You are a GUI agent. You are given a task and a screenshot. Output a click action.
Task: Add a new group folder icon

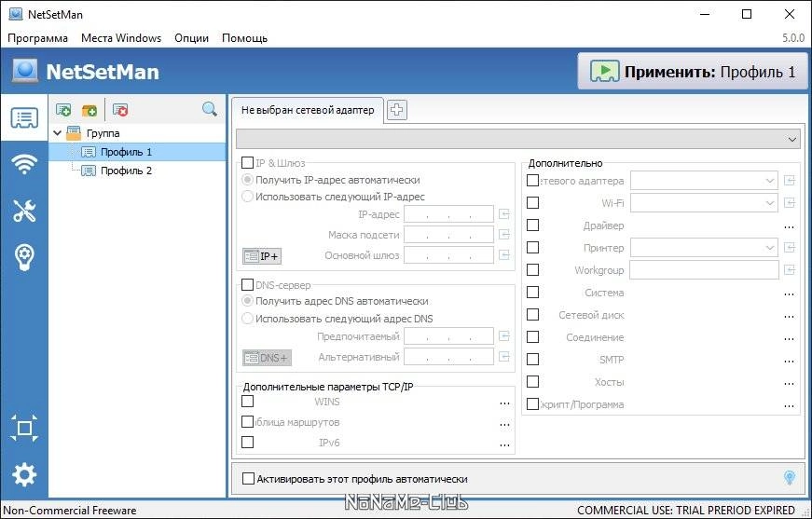(89, 110)
